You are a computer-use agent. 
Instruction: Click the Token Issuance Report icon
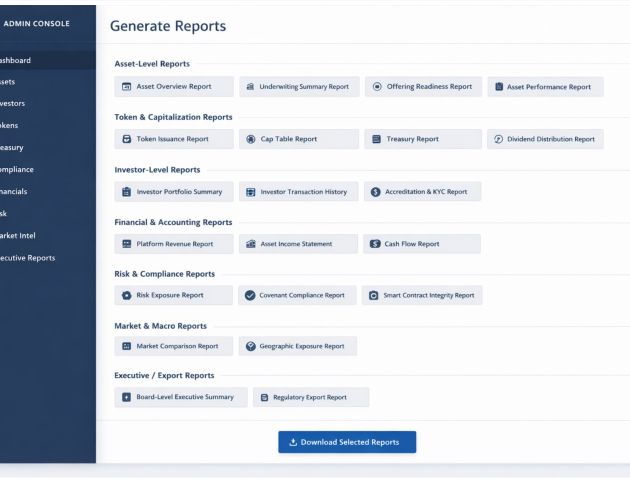point(127,139)
